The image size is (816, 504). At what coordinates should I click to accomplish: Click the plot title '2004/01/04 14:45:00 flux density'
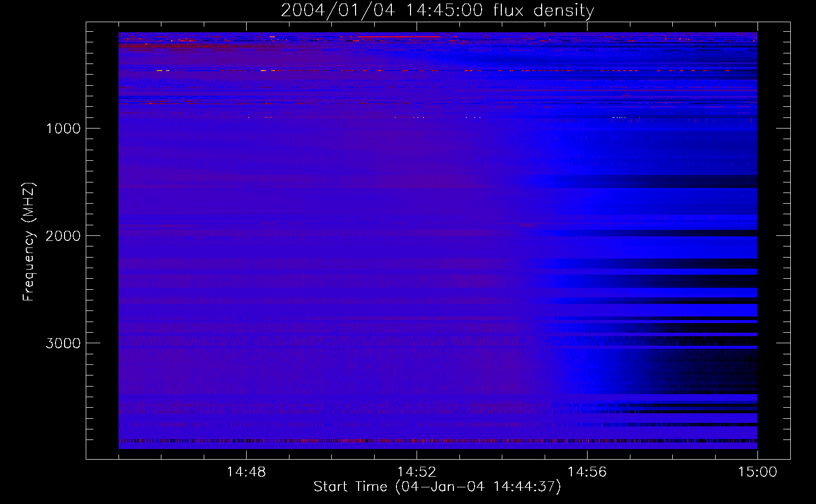(437, 10)
